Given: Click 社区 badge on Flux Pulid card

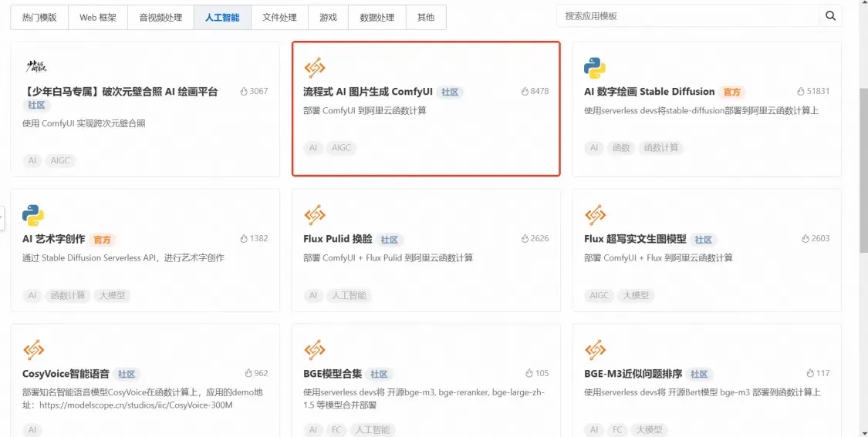Looking at the screenshot, I should click(x=390, y=240).
